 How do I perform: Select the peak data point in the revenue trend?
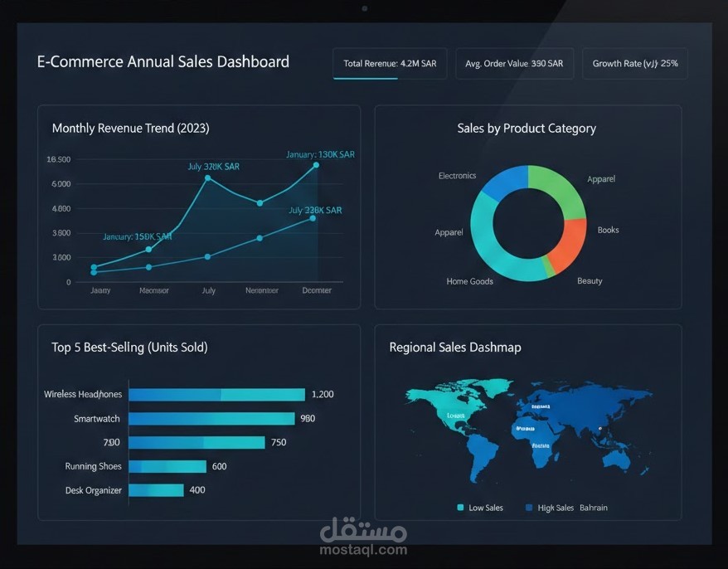[315, 166]
